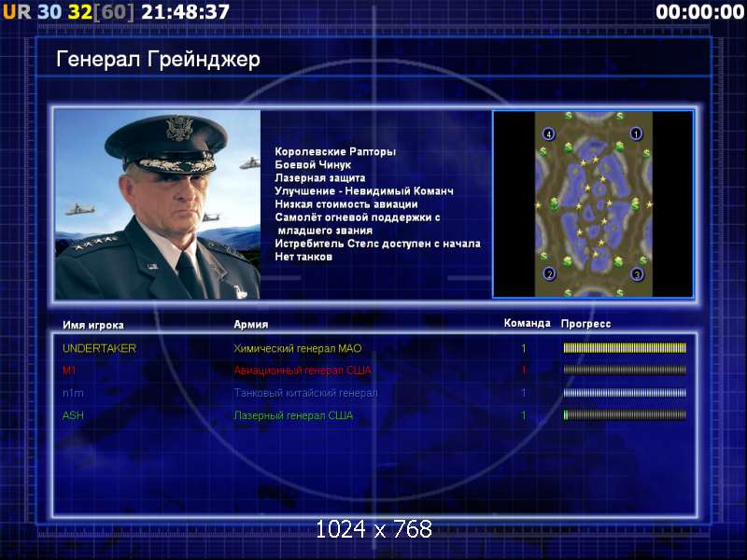Click army text 'Лазерный генерал США'
Viewport: 747px width, 560px height.
[293, 415]
